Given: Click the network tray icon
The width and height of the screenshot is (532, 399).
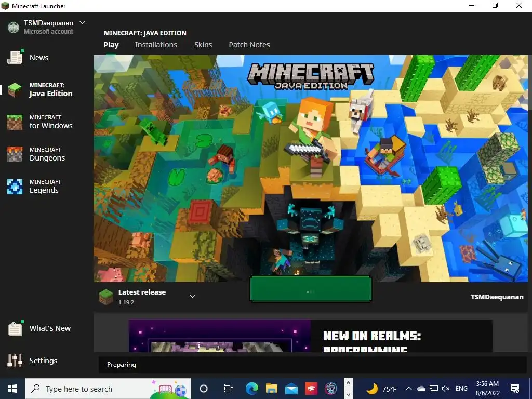Looking at the screenshot, I should (434, 389).
